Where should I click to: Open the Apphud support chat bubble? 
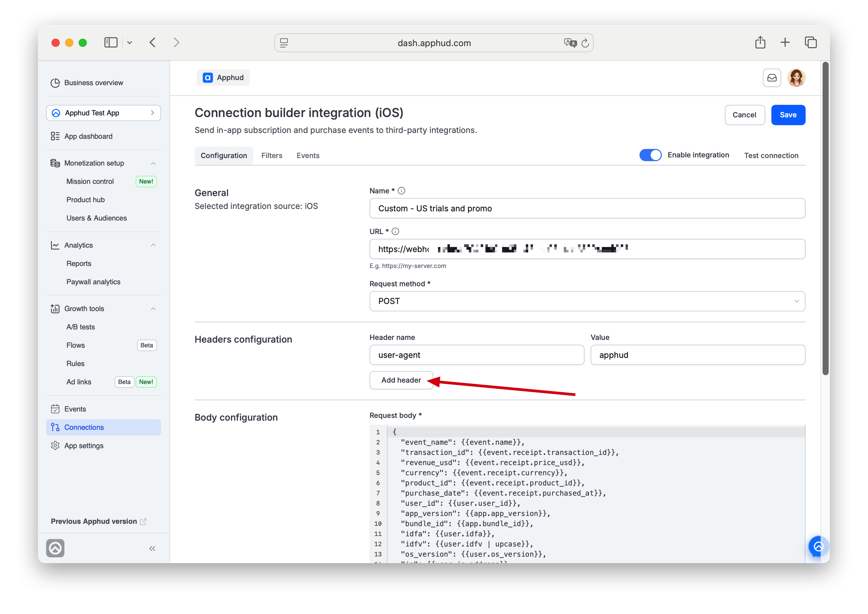[x=818, y=546]
